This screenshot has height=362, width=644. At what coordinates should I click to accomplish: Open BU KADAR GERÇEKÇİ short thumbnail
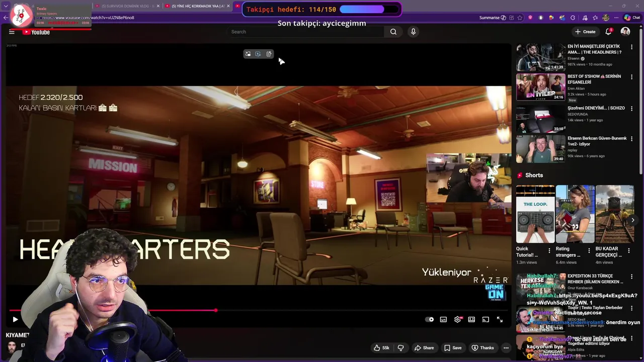(615, 214)
